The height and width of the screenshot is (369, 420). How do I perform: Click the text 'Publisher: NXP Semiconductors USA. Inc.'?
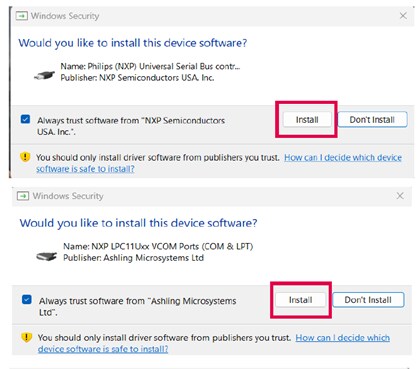click(137, 78)
